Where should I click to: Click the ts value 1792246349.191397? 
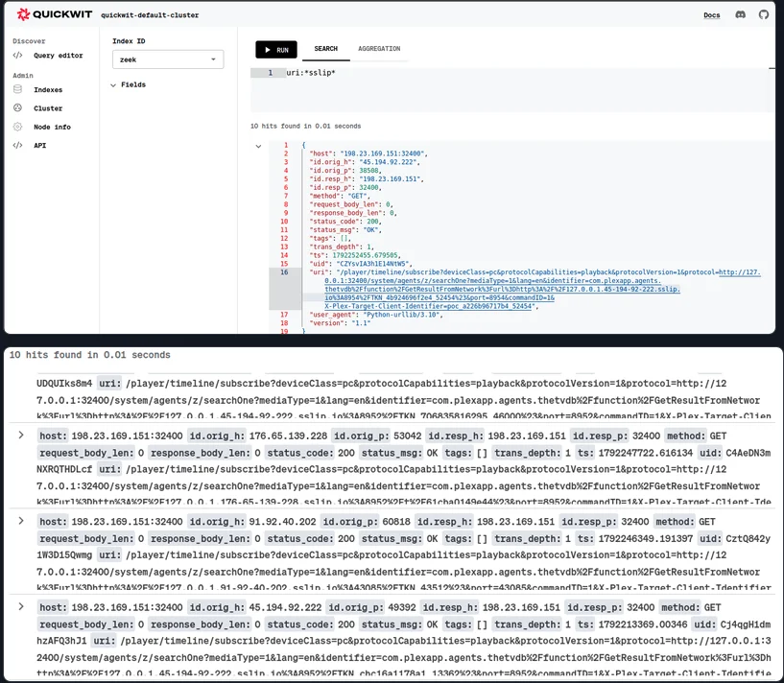pyautogui.click(x=646, y=538)
